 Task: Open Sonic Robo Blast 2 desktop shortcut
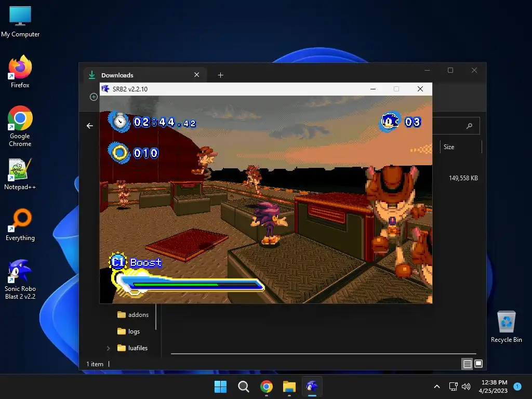tap(20, 280)
